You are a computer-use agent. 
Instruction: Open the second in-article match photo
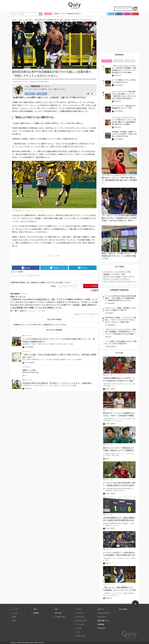54,184
